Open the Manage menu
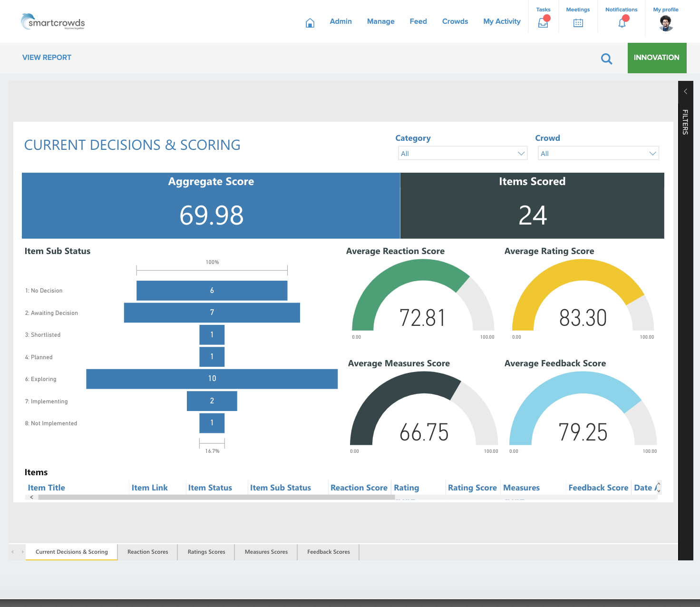This screenshot has height=607, width=700. 380,21
